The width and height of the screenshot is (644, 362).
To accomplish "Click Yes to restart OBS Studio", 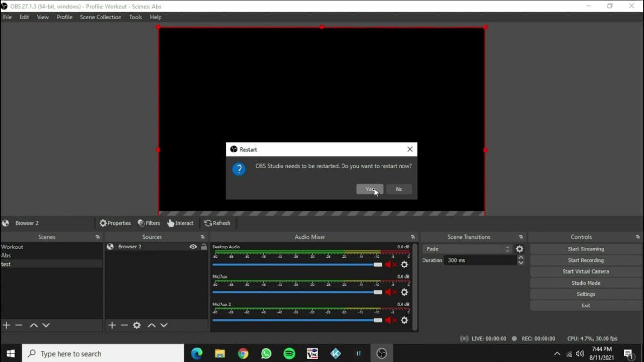I will pyautogui.click(x=370, y=189).
